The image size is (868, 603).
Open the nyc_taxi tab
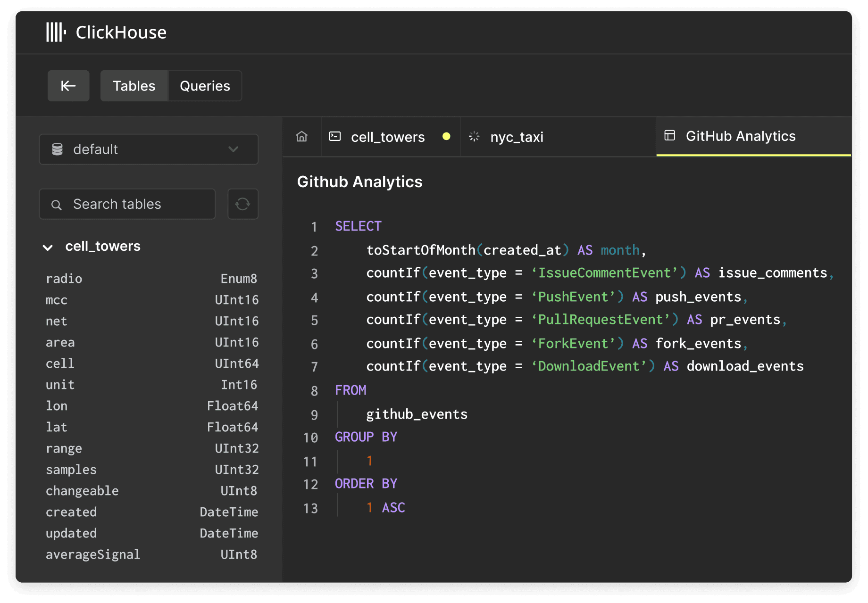(517, 136)
